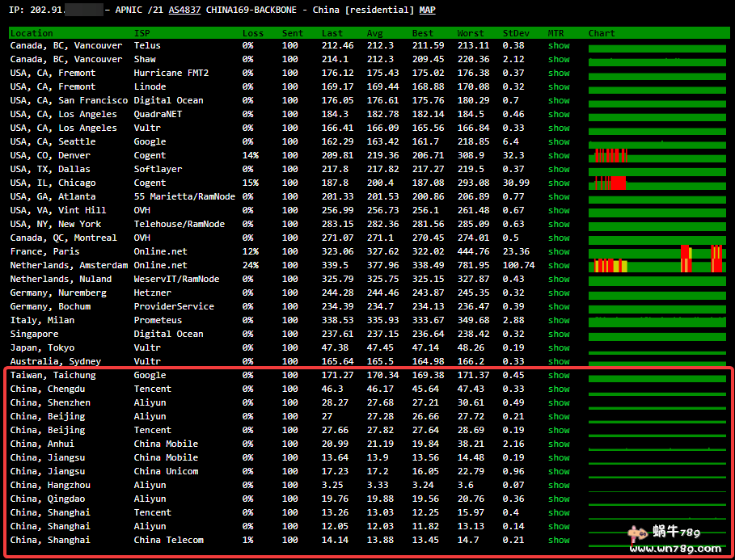
Task: Click the Loss column header
Action: [252, 33]
